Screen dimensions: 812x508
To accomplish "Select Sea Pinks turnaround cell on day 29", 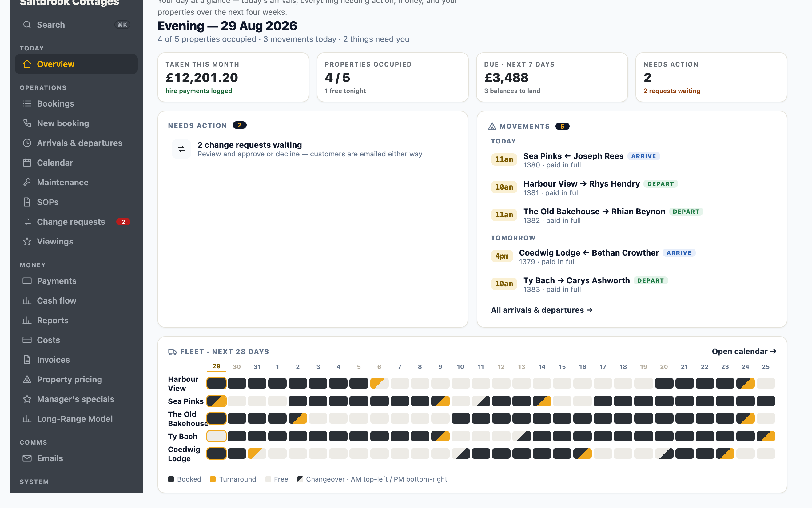I will 217,401.
